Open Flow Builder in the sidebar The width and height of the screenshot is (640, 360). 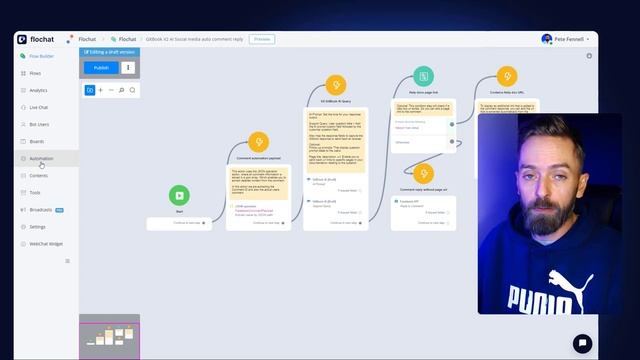click(x=37, y=56)
